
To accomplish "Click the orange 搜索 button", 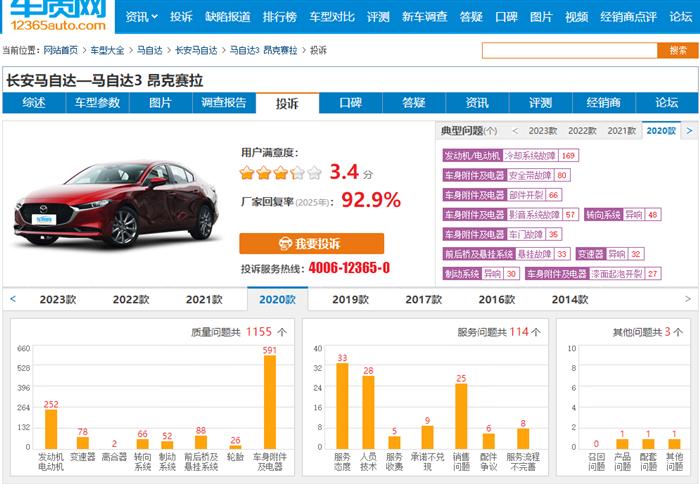I will [678, 50].
